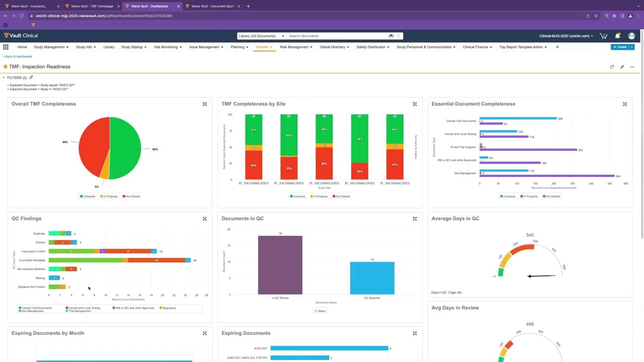Open the user profile avatar
The width and height of the screenshot is (644, 362).
[631, 36]
